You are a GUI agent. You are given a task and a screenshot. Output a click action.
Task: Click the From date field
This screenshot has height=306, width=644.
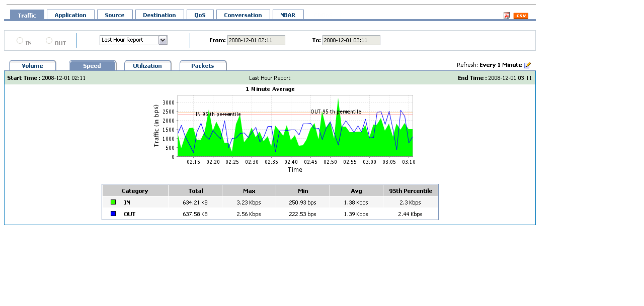[x=256, y=40]
